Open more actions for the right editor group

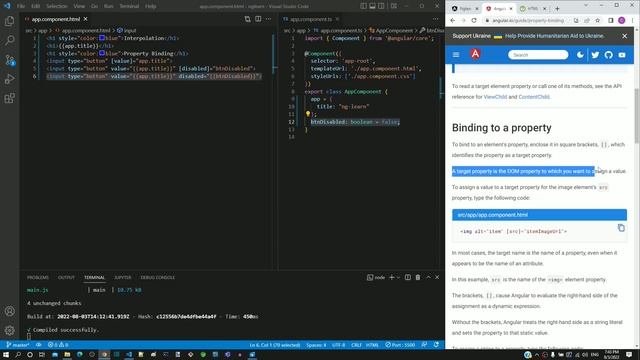point(436,19)
